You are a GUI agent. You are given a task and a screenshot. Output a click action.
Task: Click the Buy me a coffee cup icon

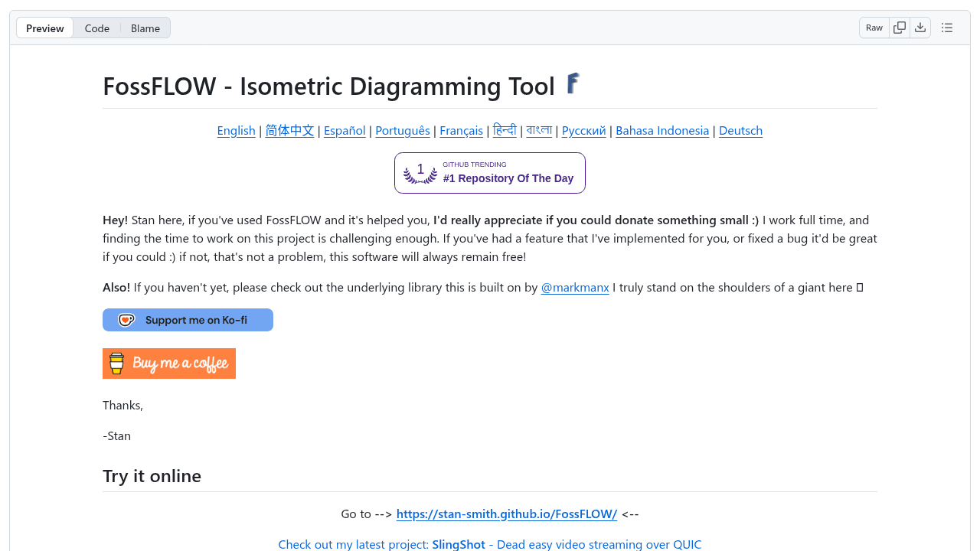[116, 364]
